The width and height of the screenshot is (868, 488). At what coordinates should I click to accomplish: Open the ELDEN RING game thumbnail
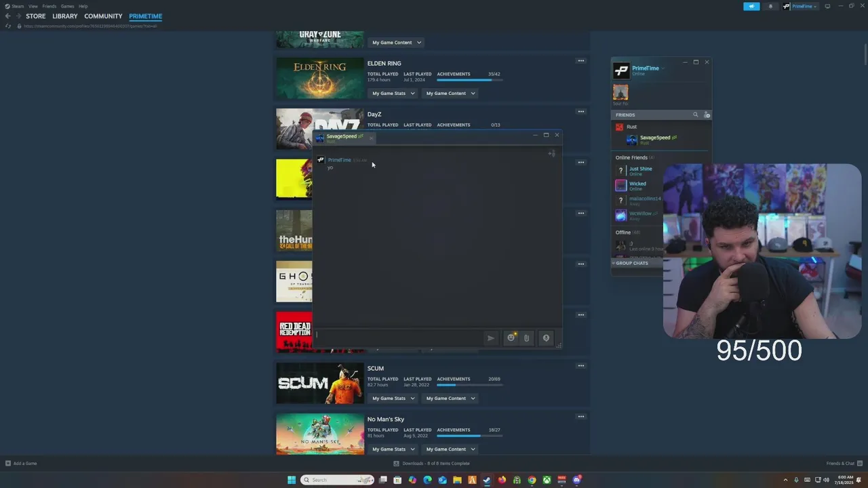pyautogui.click(x=320, y=78)
